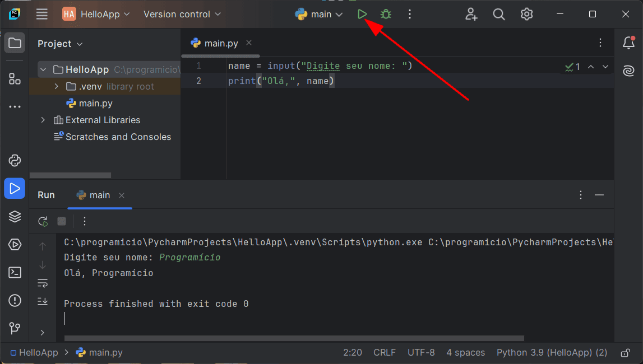Image resolution: width=643 pixels, height=364 pixels.
Task: Expand External Libraries node
Action: [43, 120]
